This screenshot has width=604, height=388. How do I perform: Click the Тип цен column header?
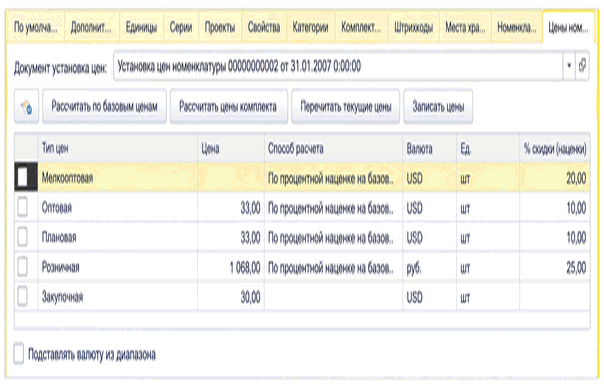[x=117, y=148]
